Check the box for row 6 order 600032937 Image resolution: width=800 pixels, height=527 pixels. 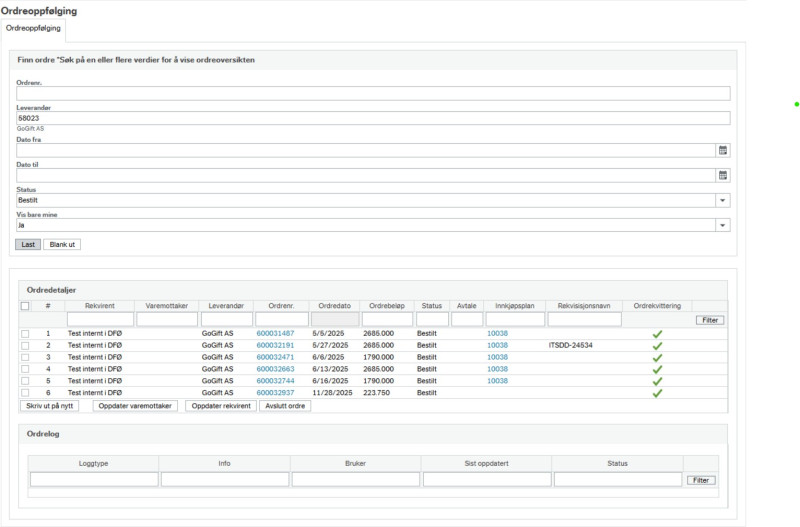[25, 393]
